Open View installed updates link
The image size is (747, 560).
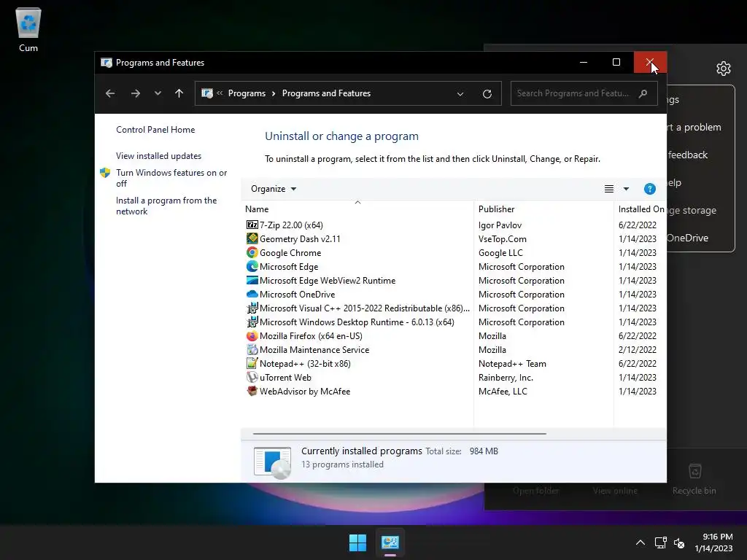click(x=158, y=156)
